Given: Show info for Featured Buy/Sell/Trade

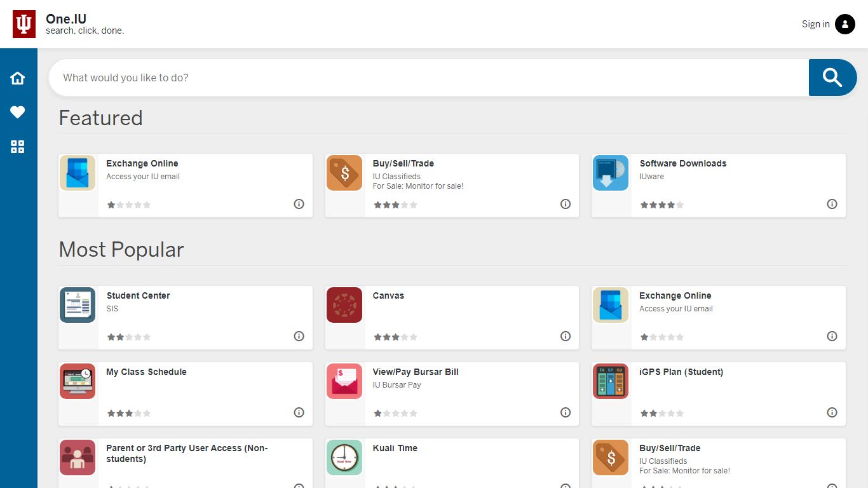Looking at the screenshot, I should 566,204.
